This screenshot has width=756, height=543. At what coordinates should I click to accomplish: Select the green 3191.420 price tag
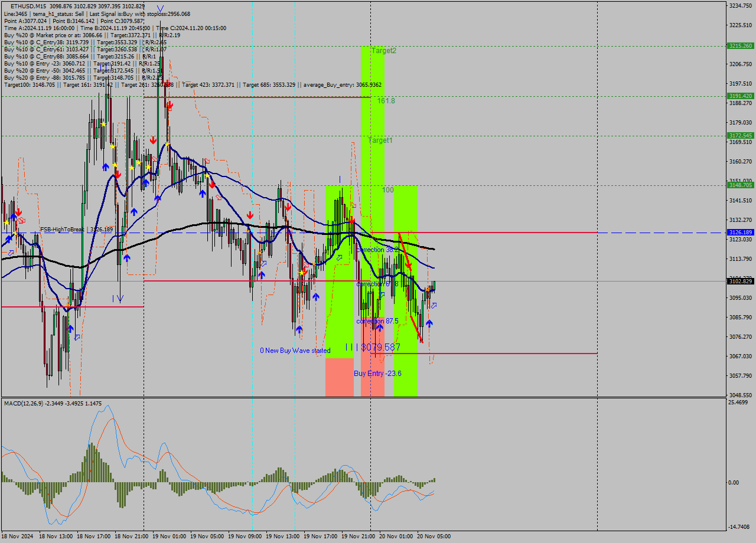coord(741,96)
